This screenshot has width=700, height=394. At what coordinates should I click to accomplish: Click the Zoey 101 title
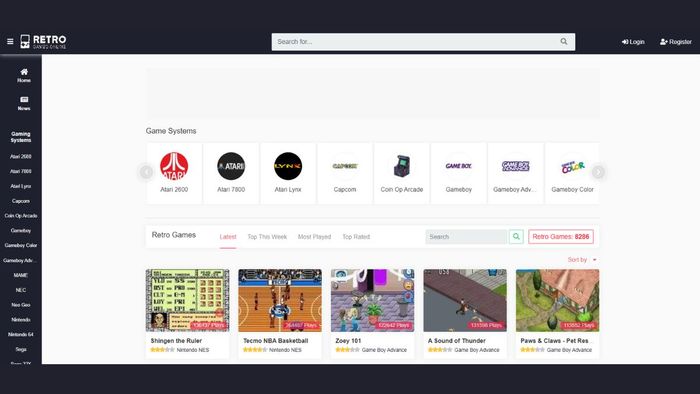[348, 340]
